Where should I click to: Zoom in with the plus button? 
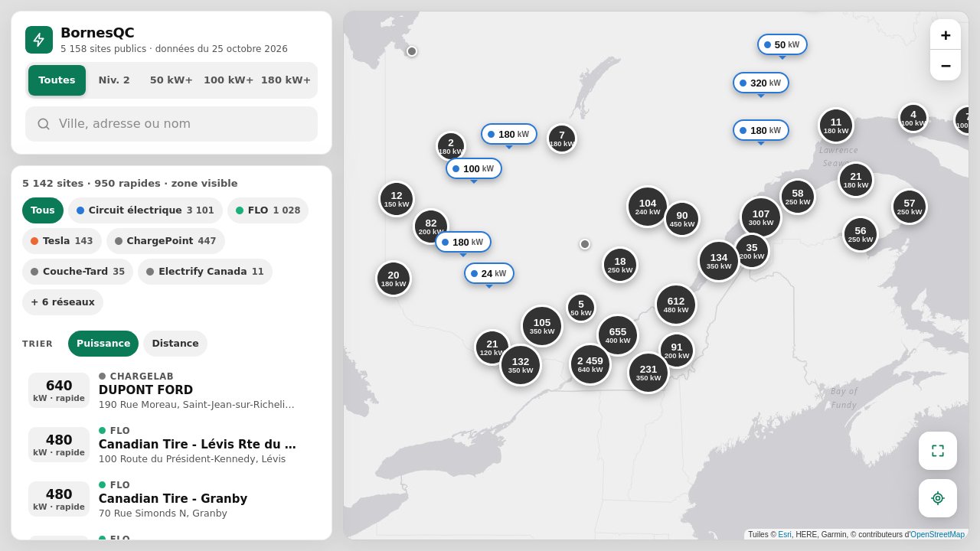pyautogui.click(x=946, y=34)
